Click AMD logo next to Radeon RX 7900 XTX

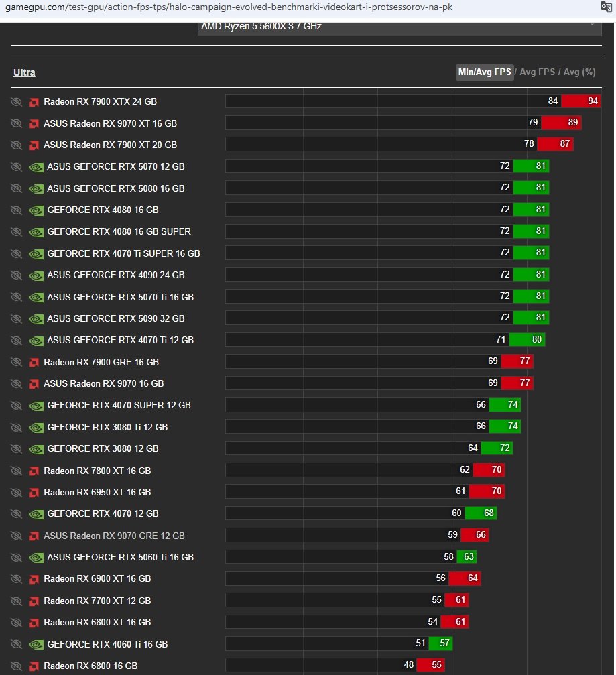pos(34,102)
